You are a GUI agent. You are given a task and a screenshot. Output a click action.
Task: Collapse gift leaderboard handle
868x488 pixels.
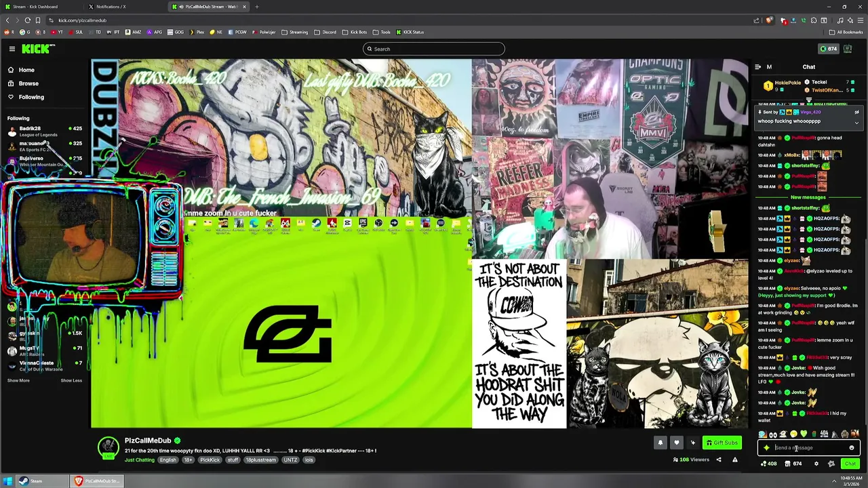point(809,100)
